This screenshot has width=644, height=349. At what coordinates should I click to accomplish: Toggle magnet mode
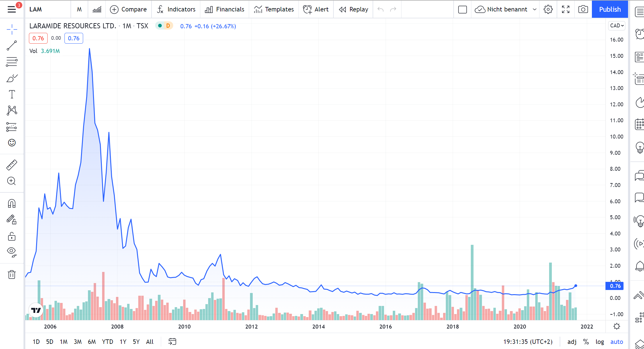tap(12, 204)
